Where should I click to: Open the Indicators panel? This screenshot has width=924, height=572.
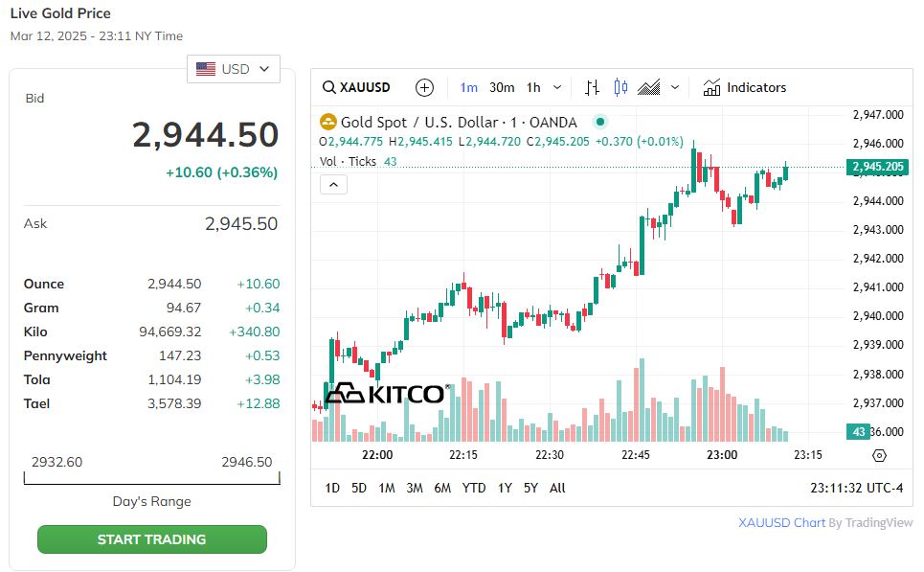tap(744, 87)
